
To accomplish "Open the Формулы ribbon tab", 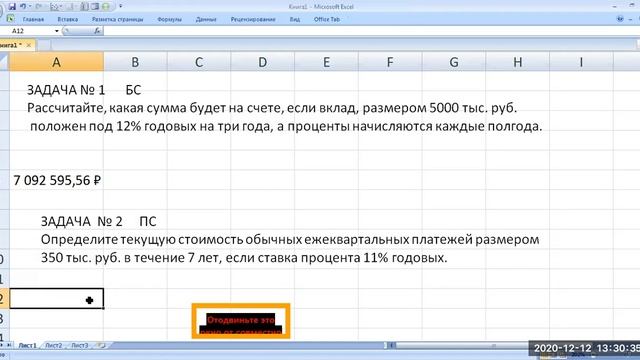I will [x=169, y=19].
